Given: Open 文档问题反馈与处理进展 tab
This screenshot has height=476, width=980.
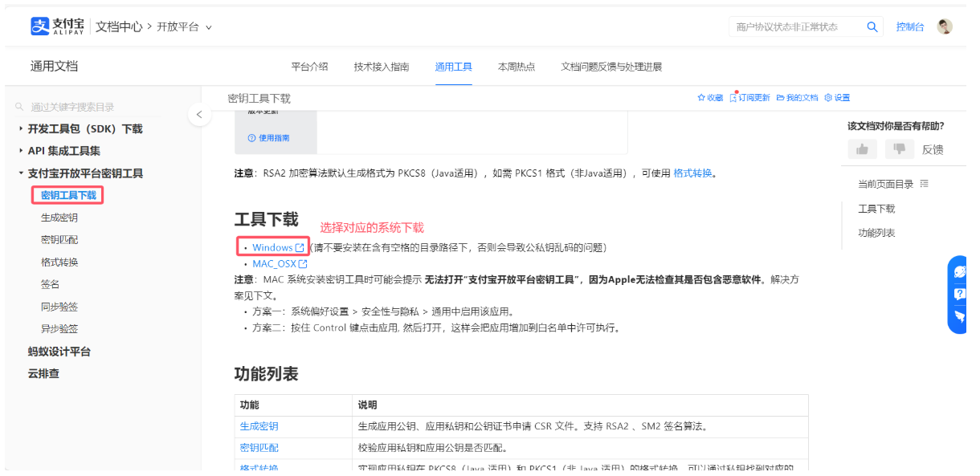Looking at the screenshot, I should (x=611, y=67).
